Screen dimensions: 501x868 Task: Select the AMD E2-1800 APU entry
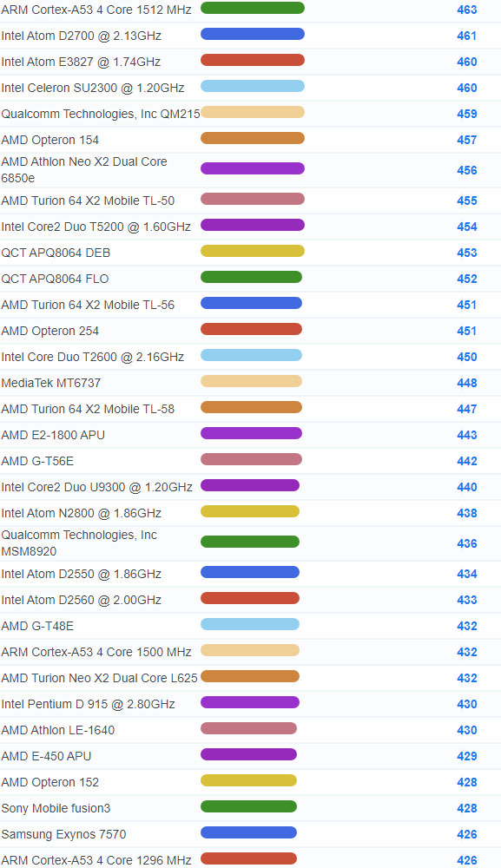(53, 435)
